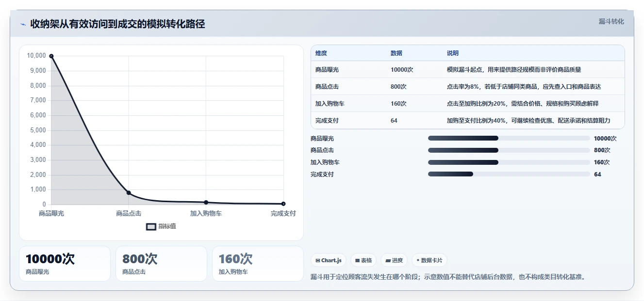This screenshot has width=644, height=301.
Task: Click the 维度 table column header
Action: click(321, 53)
